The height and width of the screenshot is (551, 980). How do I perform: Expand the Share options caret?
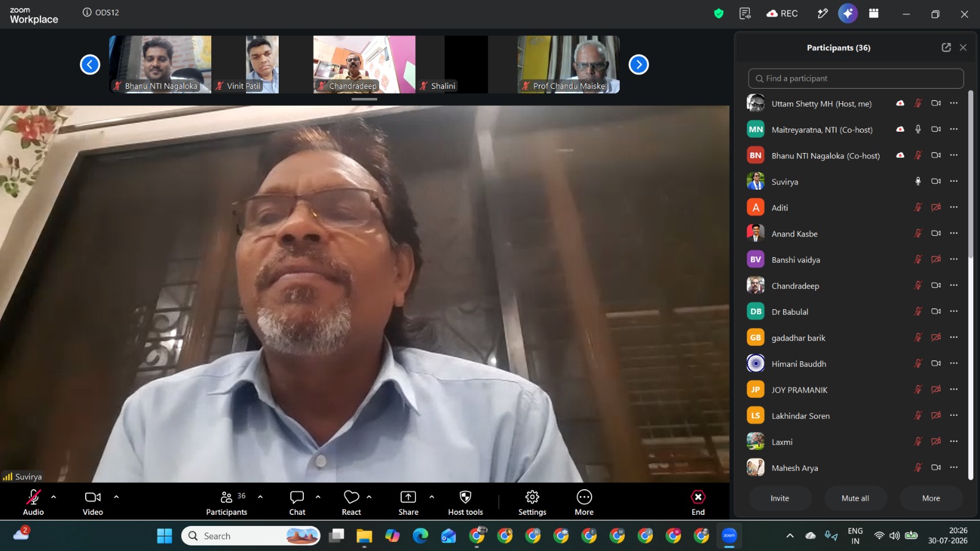[432, 497]
